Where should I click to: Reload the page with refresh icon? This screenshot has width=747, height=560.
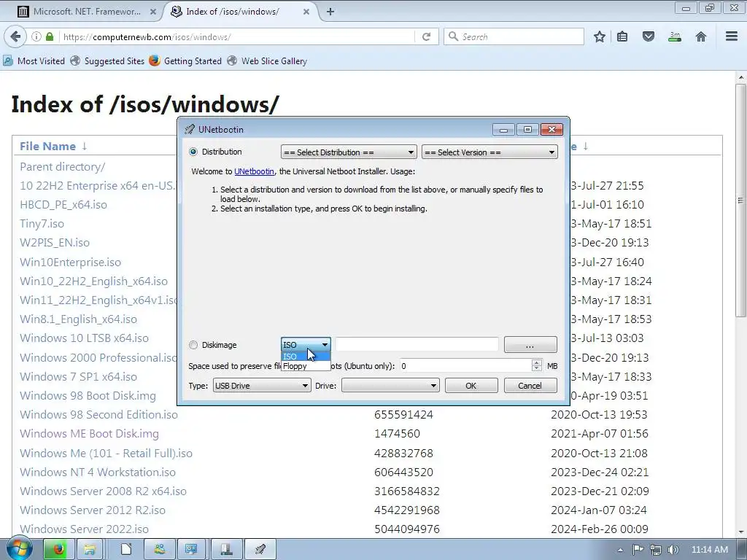tap(426, 36)
